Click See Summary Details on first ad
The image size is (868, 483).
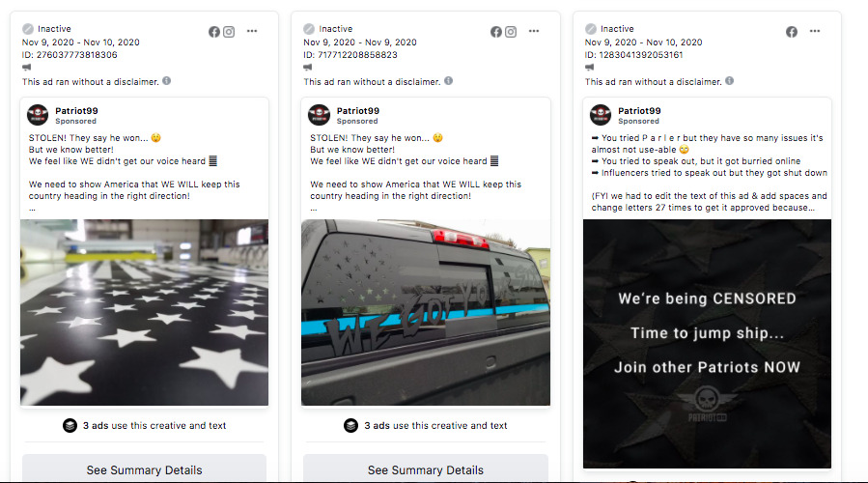click(144, 469)
